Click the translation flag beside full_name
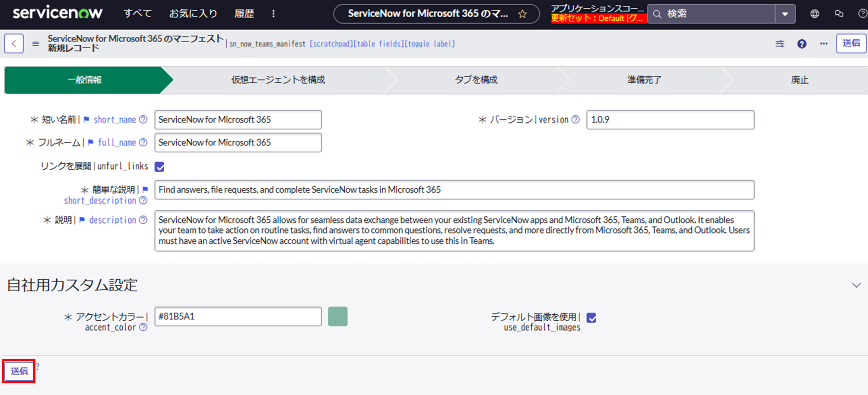This screenshot has height=395, width=868. [91, 142]
